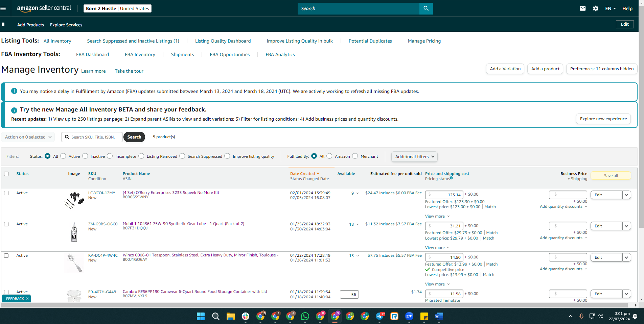The height and width of the screenshot is (324, 644).
Task: Click the Search SKU, Title, ISBN field
Action: 92,137
